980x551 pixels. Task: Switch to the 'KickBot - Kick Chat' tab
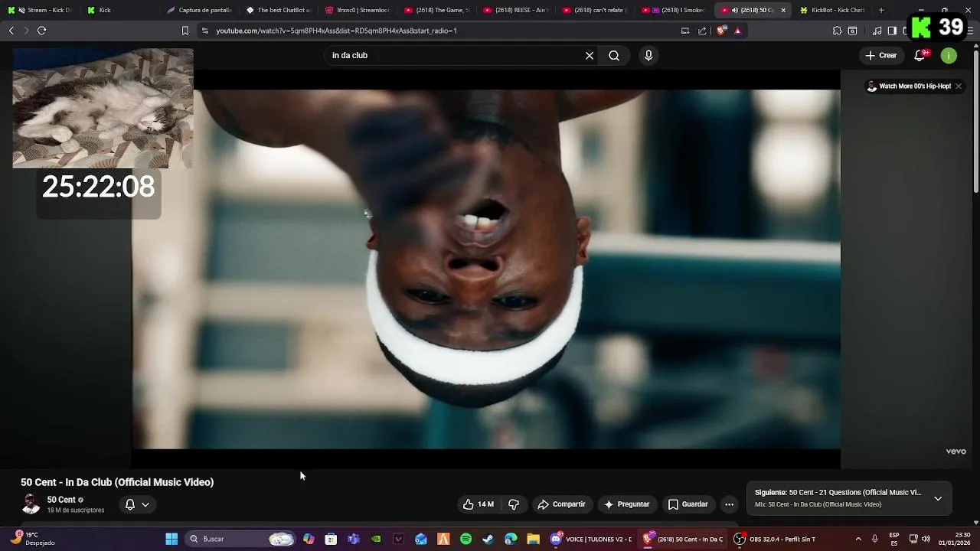[x=831, y=10]
